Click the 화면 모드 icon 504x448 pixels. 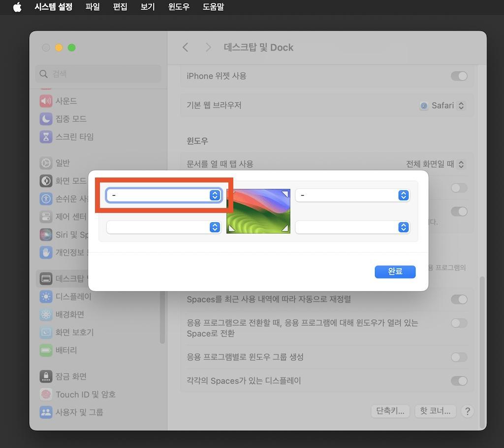click(46, 181)
